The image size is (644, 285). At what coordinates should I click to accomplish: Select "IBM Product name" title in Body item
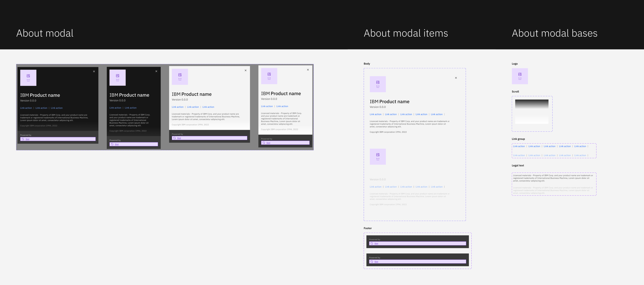pyautogui.click(x=389, y=102)
